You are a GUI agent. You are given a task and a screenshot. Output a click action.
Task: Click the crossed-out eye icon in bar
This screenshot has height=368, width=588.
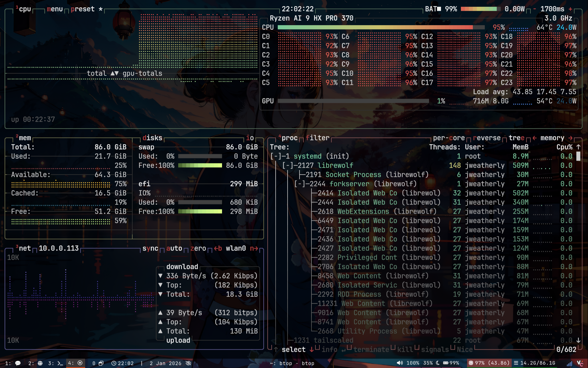tap(188, 363)
